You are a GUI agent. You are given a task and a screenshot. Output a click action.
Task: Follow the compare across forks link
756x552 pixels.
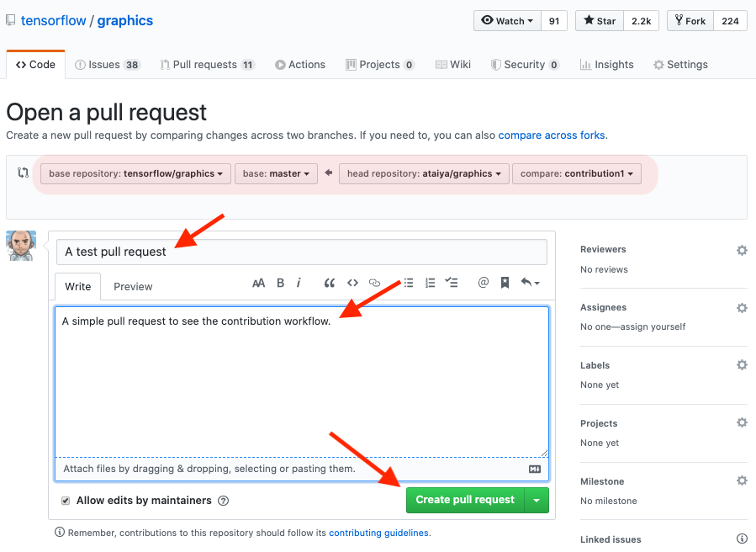coord(551,135)
